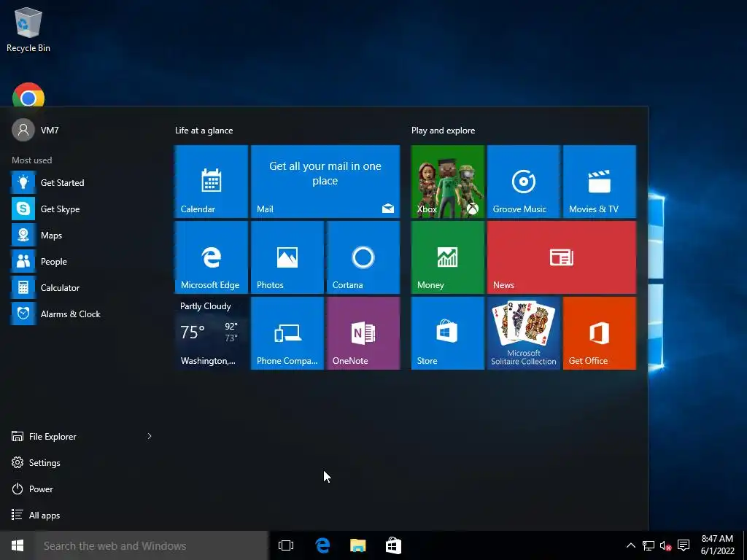Image resolution: width=747 pixels, height=560 pixels.
Task: Open People from Most used list
Action: click(x=81, y=262)
